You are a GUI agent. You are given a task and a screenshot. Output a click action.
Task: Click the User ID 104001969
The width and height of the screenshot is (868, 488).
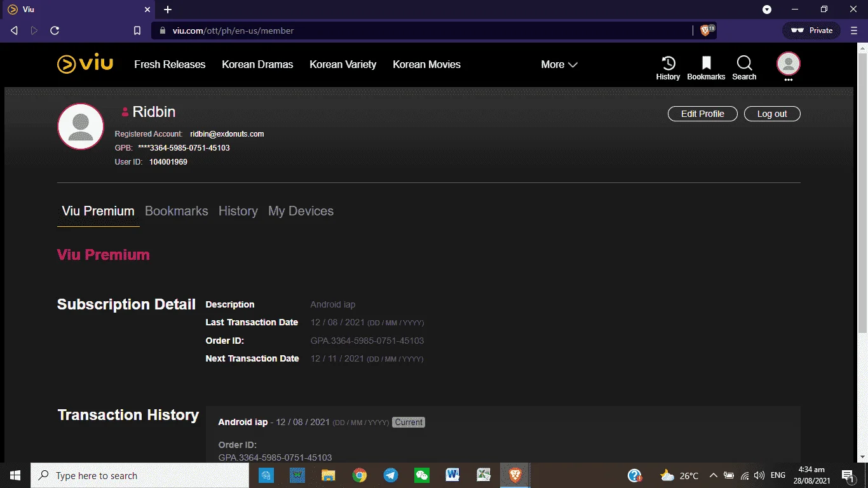point(168,162)
